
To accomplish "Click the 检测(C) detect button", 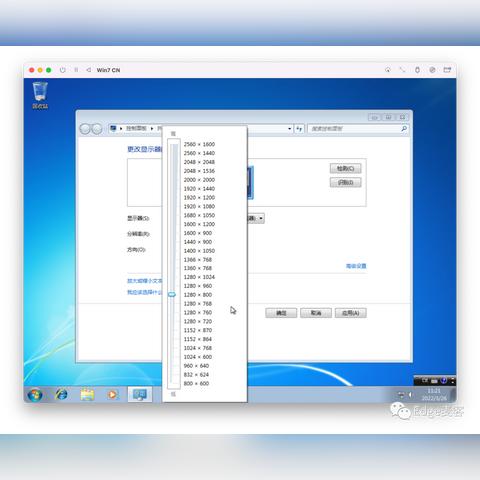I will pyautogui.click(x=345, y=169).
